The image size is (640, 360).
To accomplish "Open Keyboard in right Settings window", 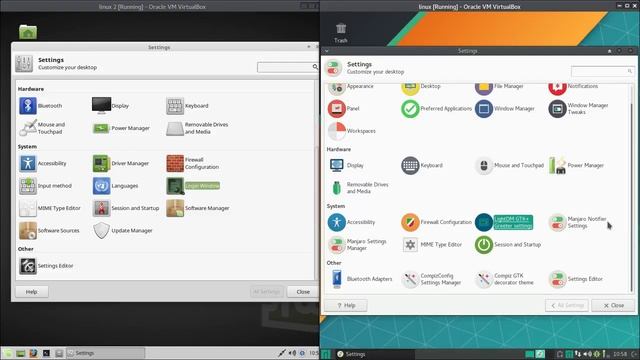I will [422, 165].
